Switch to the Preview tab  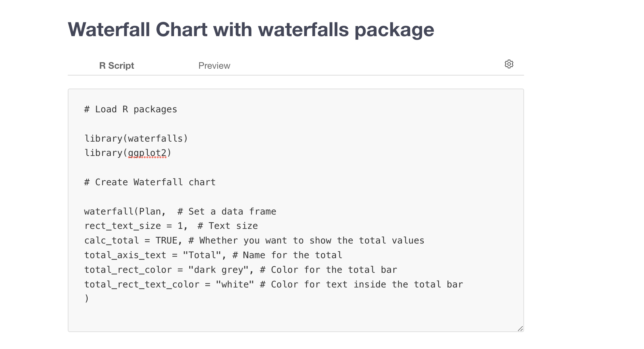click(x=214, y=66)
